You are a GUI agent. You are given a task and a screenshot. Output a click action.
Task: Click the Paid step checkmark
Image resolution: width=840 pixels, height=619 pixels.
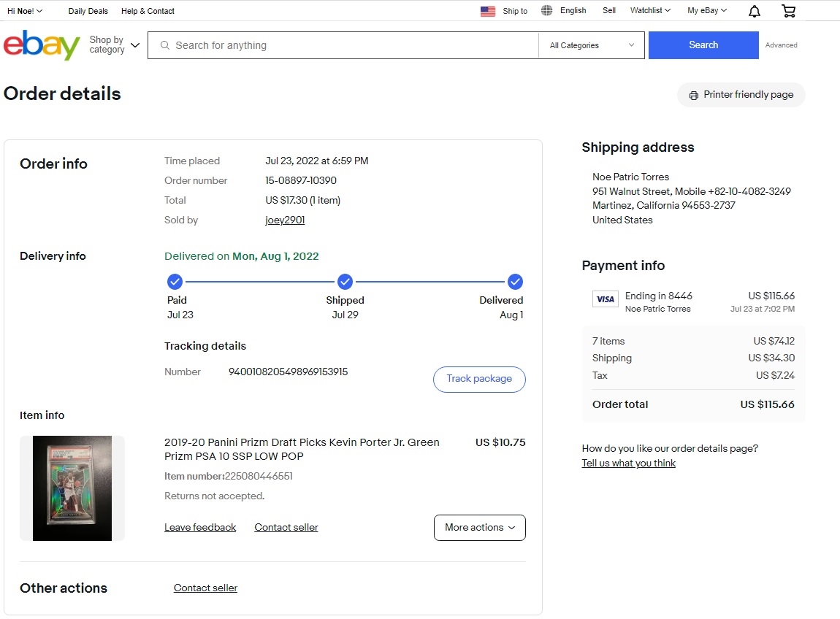click(x=175, y=281)
